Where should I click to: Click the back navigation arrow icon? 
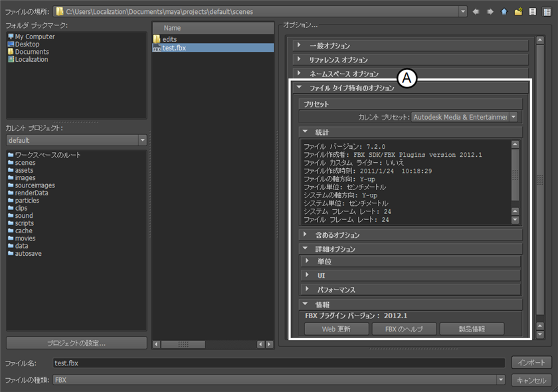point(476,11)
